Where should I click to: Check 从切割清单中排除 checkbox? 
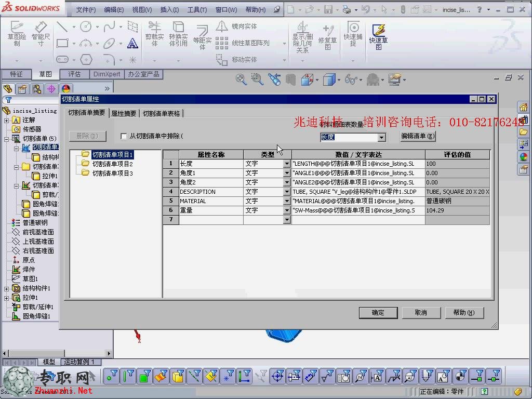coord(124,136)
